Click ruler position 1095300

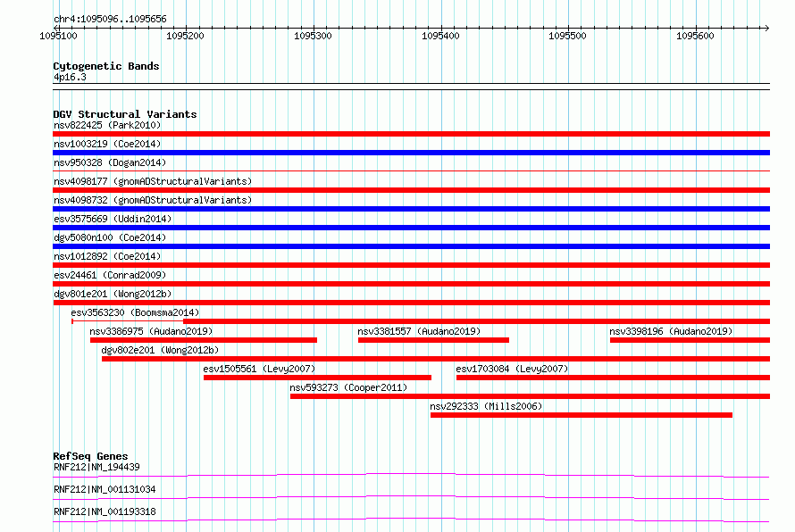tap(313, 36)
